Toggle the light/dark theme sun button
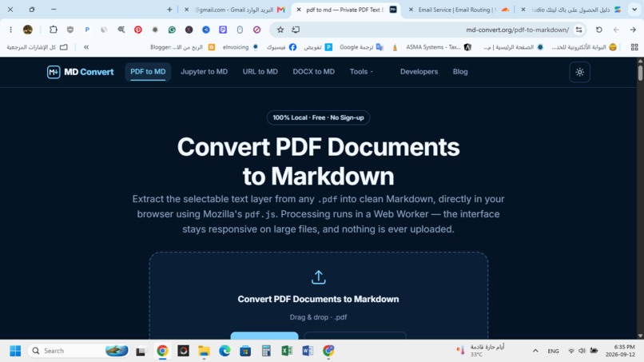Screen dimensions: 644x362 (579, 72)
